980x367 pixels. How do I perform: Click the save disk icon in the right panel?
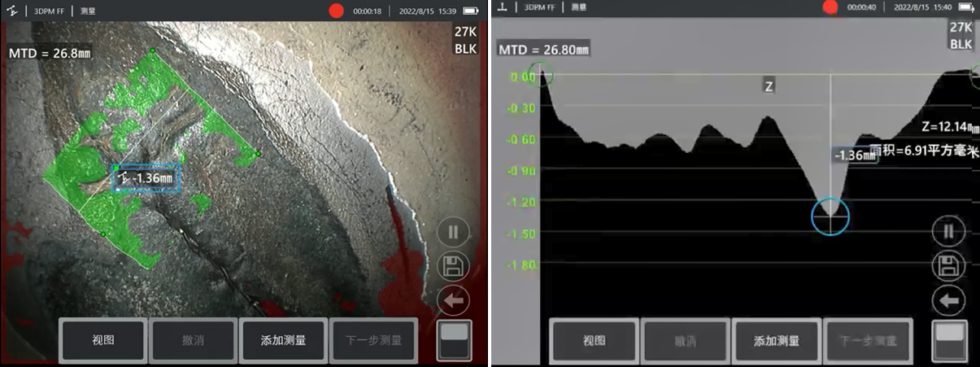coord(947,266)
